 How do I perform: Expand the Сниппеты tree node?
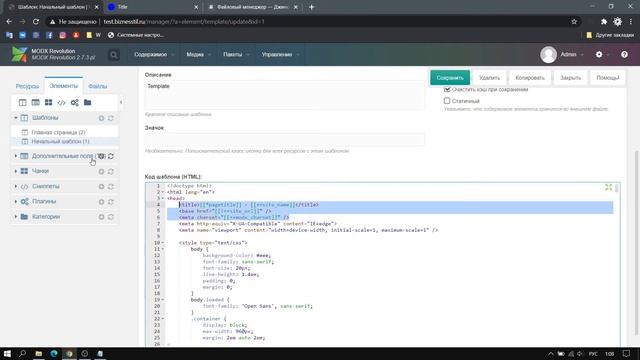point(16,186)
